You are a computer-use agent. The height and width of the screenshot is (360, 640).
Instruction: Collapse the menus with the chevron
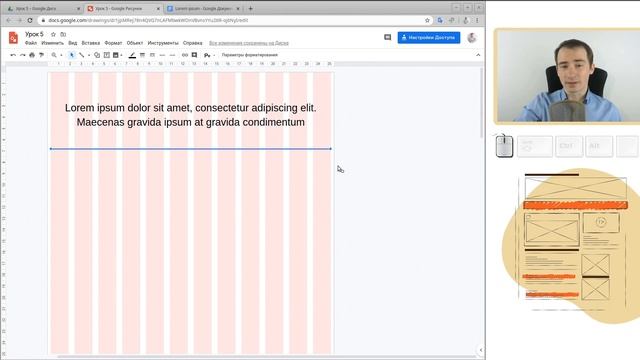click(478, 55)
